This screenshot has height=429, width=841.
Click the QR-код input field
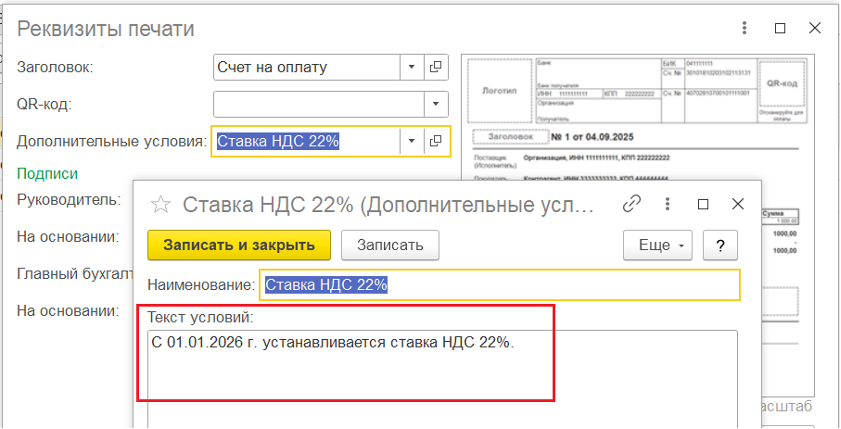pos(318,104)
